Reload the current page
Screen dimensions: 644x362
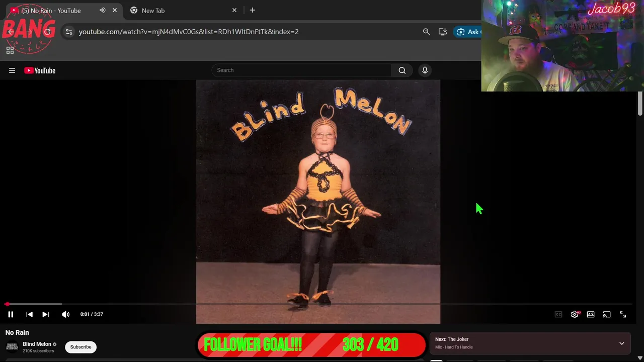click(x=48, y=32)
